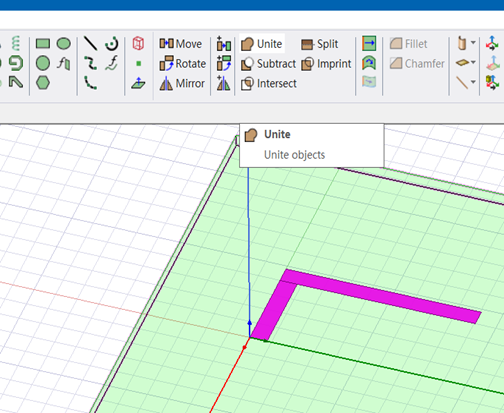Select the Draw rectangle tool
Image resolution: width=504 pixels, height=413 pixels.
[x=43, y=44]
